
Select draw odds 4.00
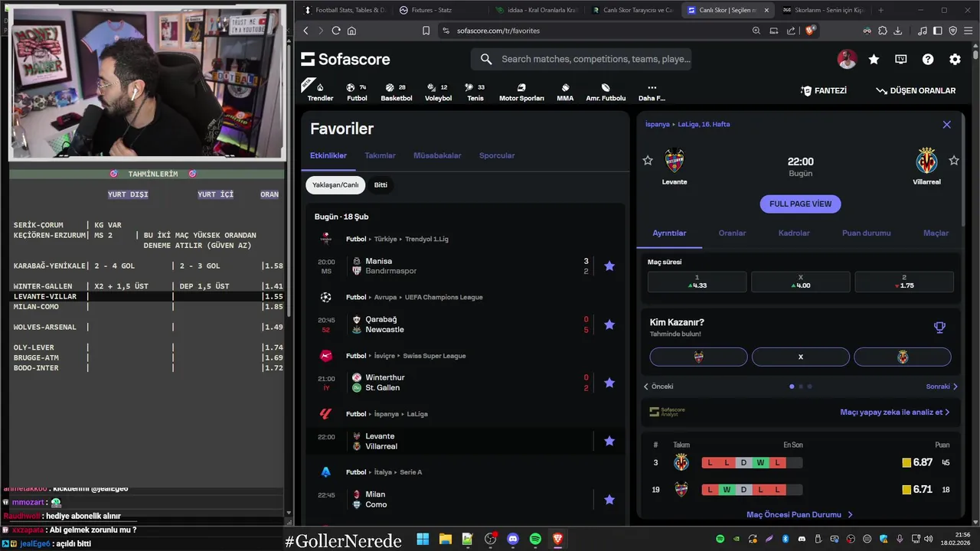click(x=800, y=282)
